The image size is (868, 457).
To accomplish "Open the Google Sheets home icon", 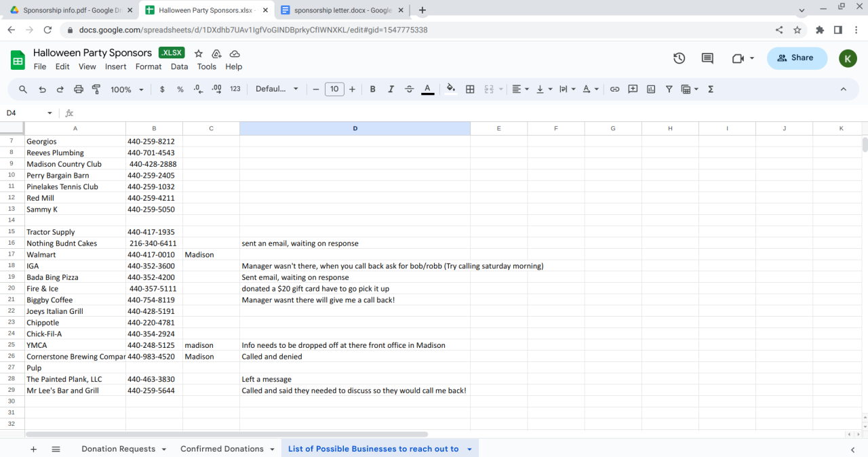I will pos(18,60).
